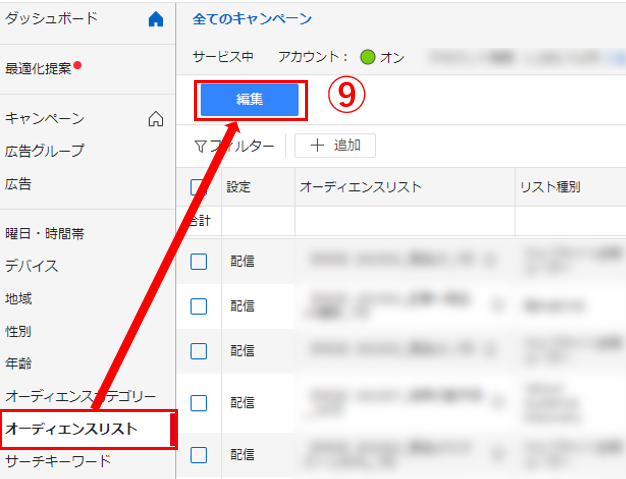Viewport: 626px width, 479px height.
Task: Click the red dot next to 最適化提案
Action: pyautogui.click(x=77, y=66)
